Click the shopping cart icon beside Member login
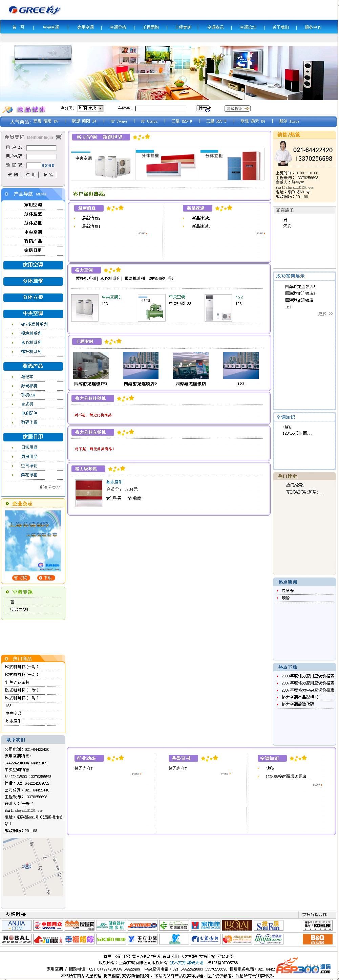Image resolution: width=339 pixels, height=980 pixels. pyautogui.click(x=59, y=137)
